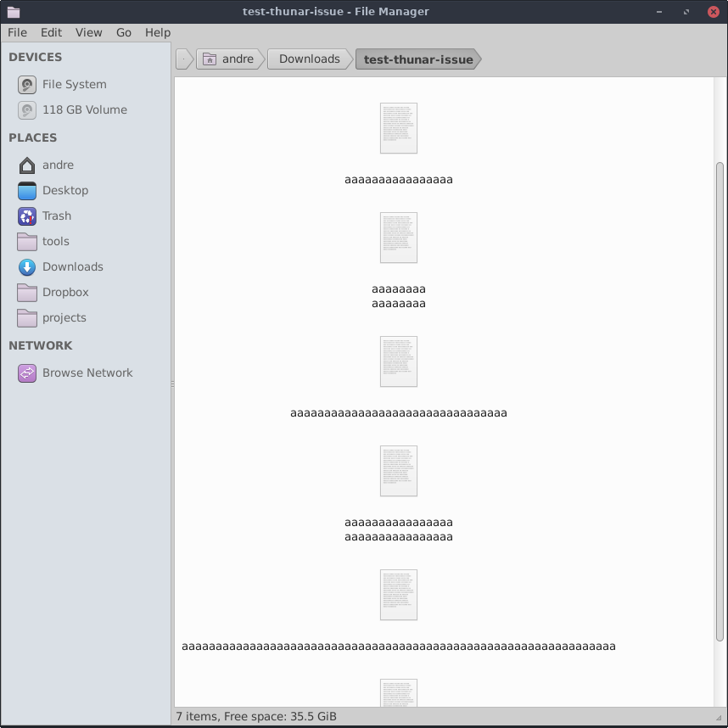Click the andre path bar button
The image size is (728, 728).
(x=229, y=59)
